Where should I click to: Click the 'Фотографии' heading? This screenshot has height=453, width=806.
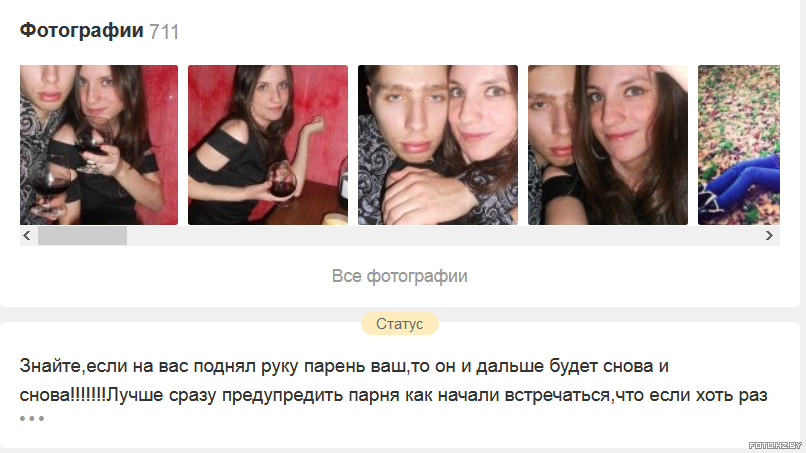pyautogui.click(x=81, y=31)
